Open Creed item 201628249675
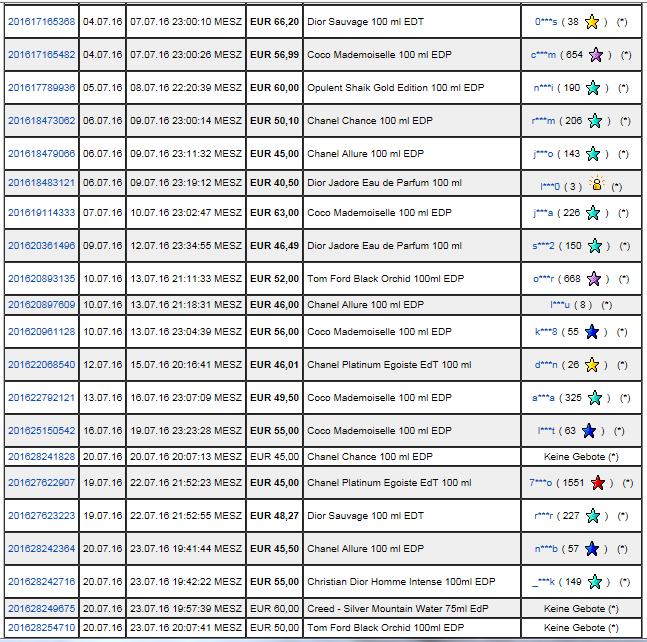The image size is (647, 642). 42,609
